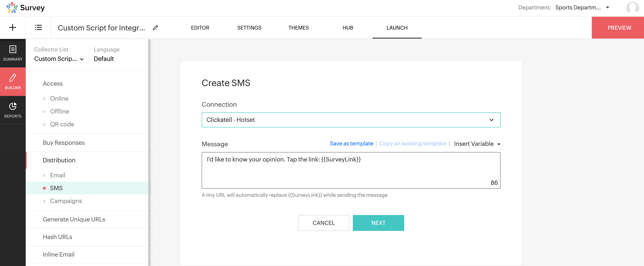
Task: Expand the Collector List dropdown
Action: coord(59,59)
